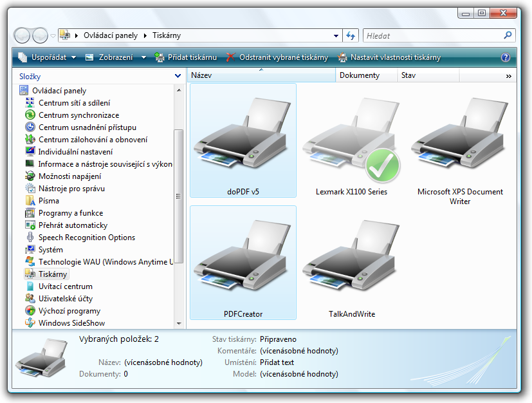Click the Nástroje pro správu icon
The image size is (532, 403).
pos(30,188)
